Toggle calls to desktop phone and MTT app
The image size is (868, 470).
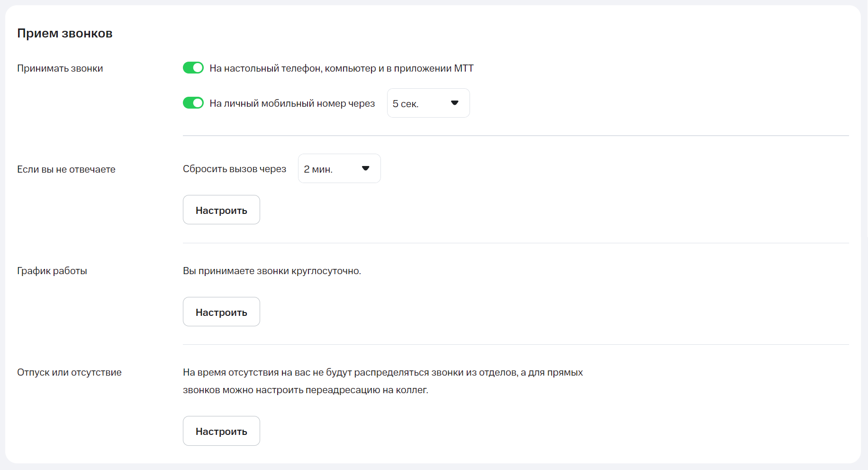[x=193, y=68]
